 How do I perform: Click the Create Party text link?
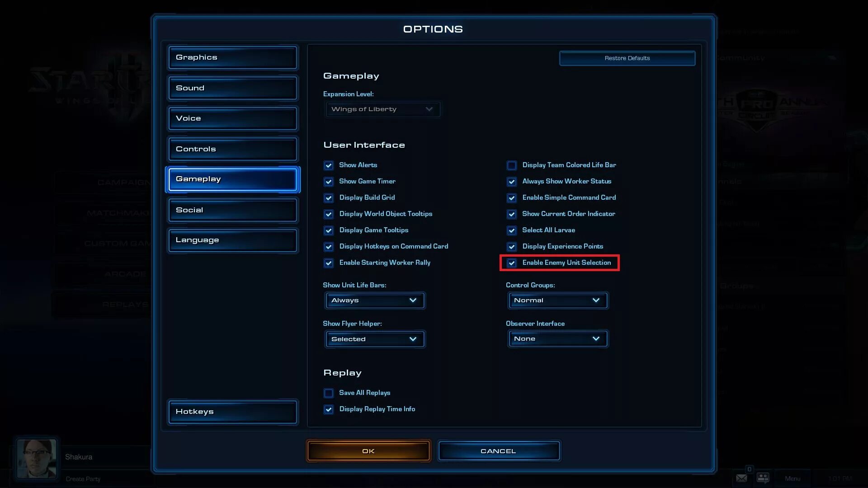point(83,479)
